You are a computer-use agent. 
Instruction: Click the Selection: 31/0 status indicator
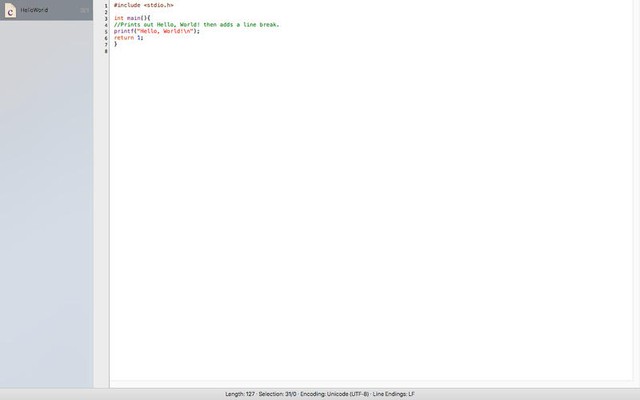[x=277, y=394]
